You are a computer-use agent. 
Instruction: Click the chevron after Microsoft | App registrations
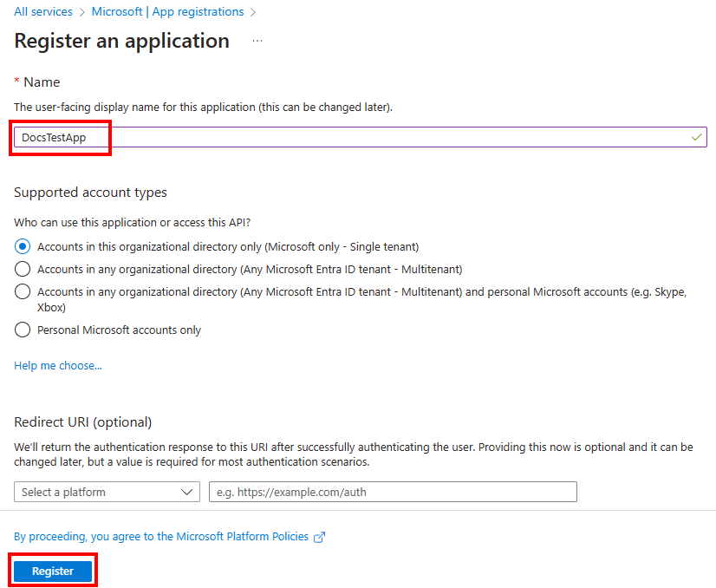(252, 11)
